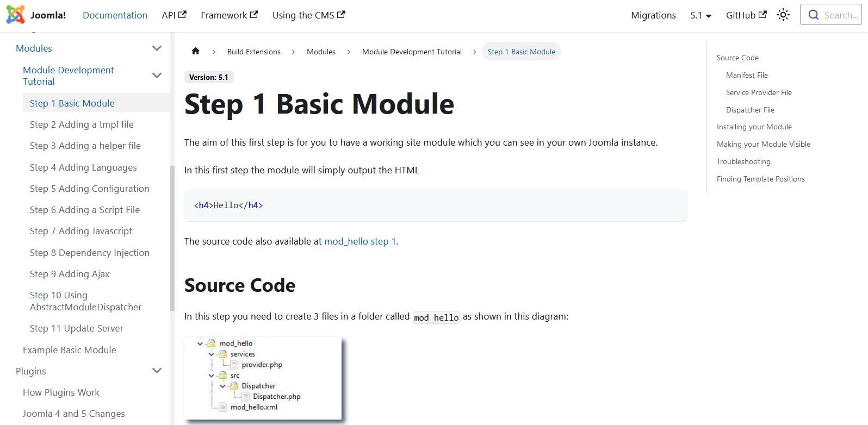Click the Joomla! logo icon
Viewport: 868px width, 425px height.
15,15
